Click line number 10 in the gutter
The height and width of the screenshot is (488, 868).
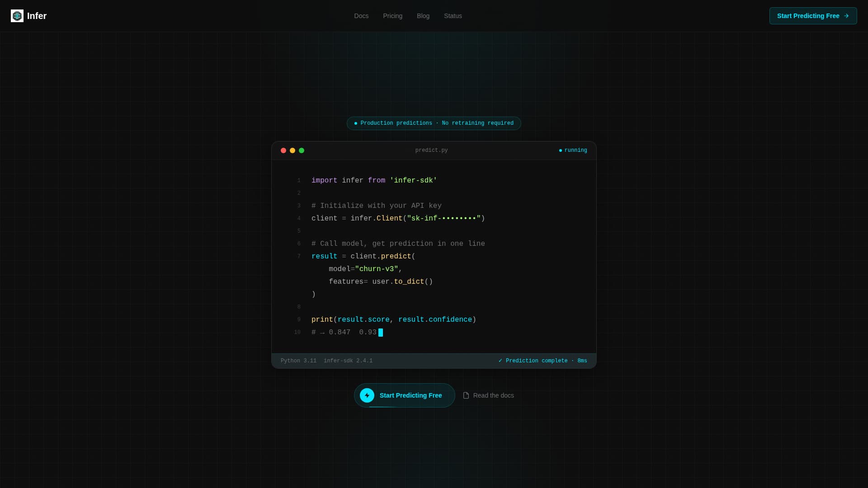pos(297,332)
